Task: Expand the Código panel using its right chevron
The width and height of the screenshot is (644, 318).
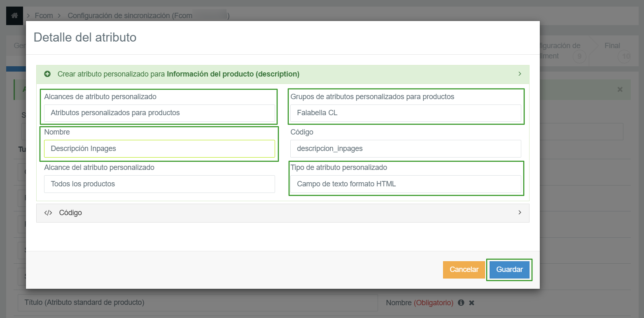Action: coord(520,213)
